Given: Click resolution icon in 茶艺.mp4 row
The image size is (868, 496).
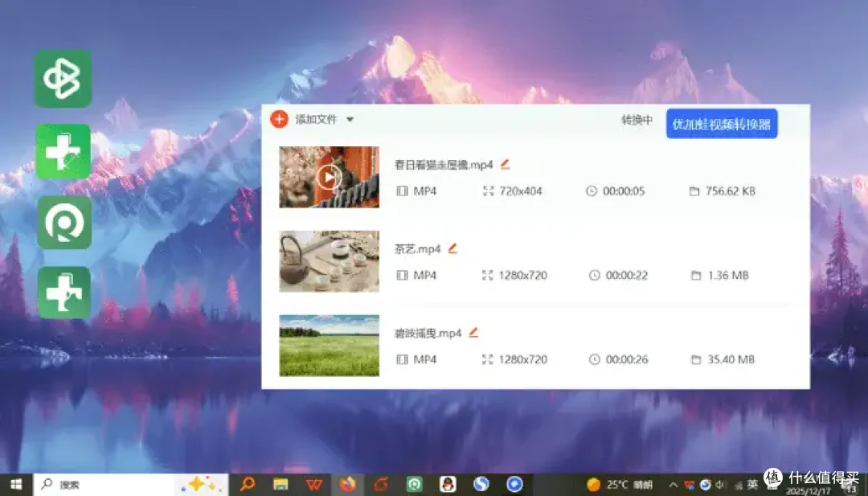Looking at the screenshot, I should [x=487, y=275].
